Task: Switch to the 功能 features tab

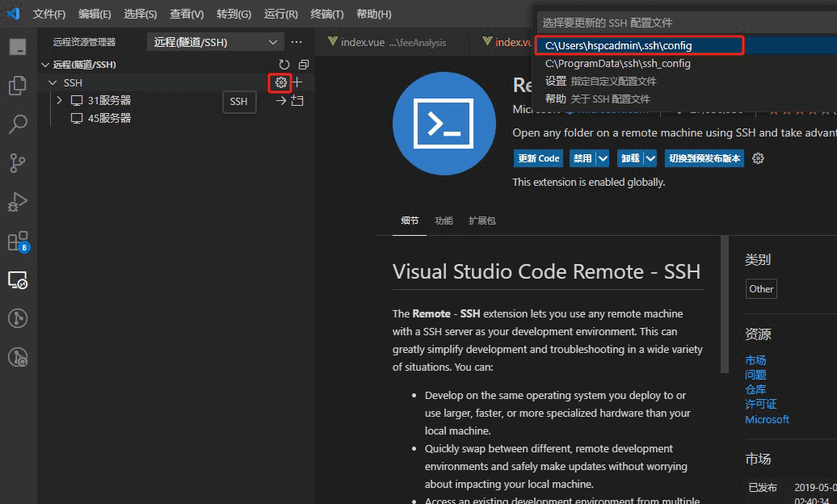Action: point(444,220)
